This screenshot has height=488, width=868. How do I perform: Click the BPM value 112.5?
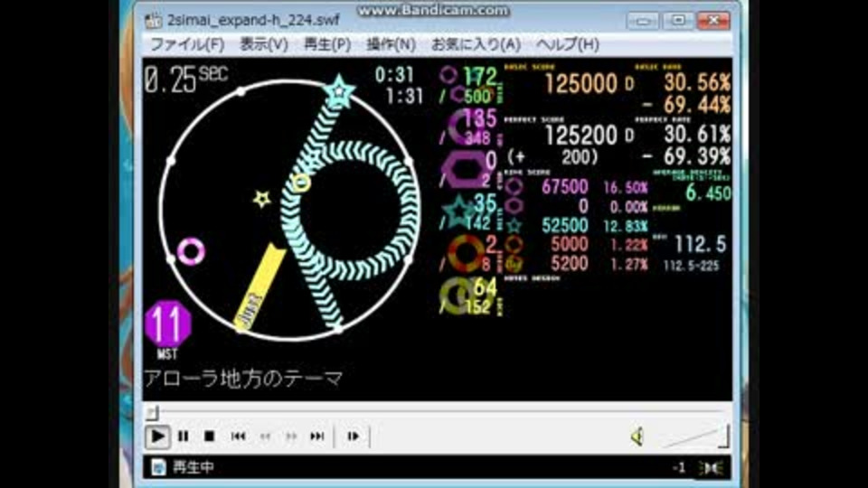(701, 243)
